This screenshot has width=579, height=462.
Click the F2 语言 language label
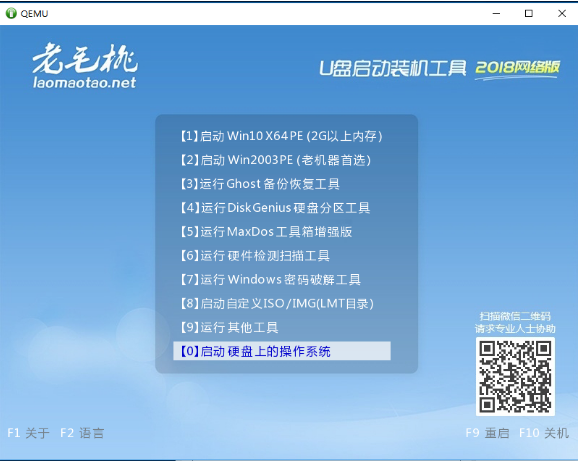click(82, 433)
